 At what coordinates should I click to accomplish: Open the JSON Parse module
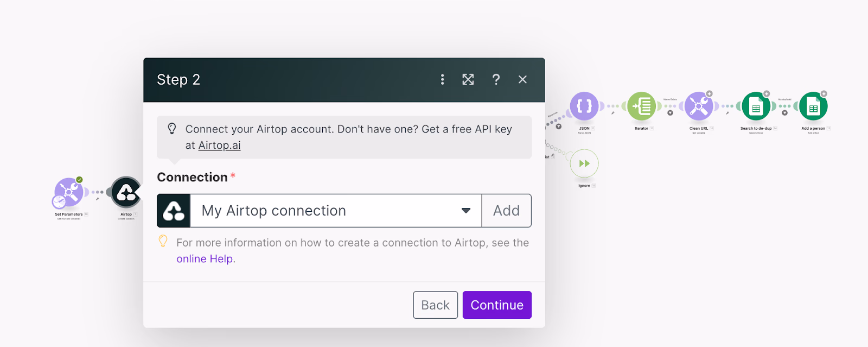coord(584,106)
